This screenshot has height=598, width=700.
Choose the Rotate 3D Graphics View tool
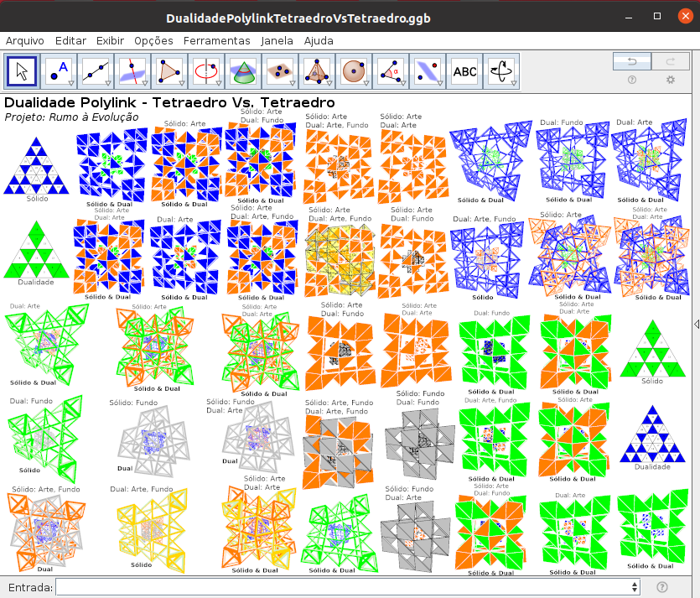pos(501,72)
